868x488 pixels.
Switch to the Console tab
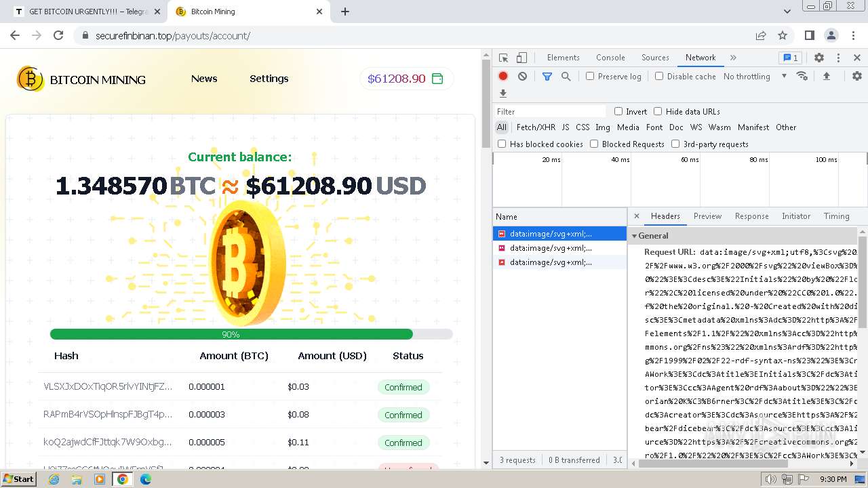(610, 58)
